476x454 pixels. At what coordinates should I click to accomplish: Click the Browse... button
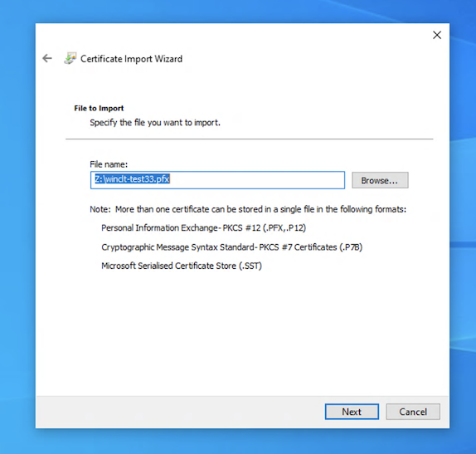380,180
